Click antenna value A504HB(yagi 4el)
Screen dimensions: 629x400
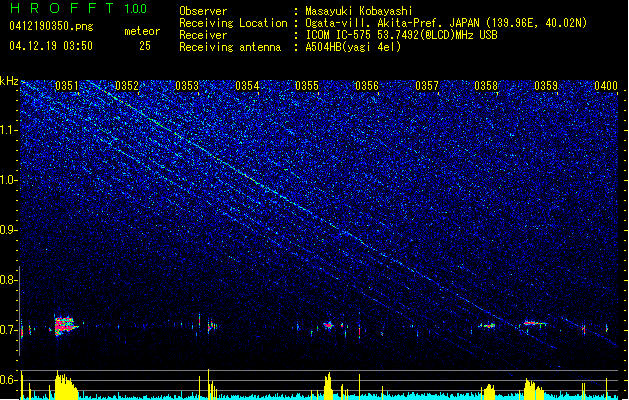pos(353,47)
